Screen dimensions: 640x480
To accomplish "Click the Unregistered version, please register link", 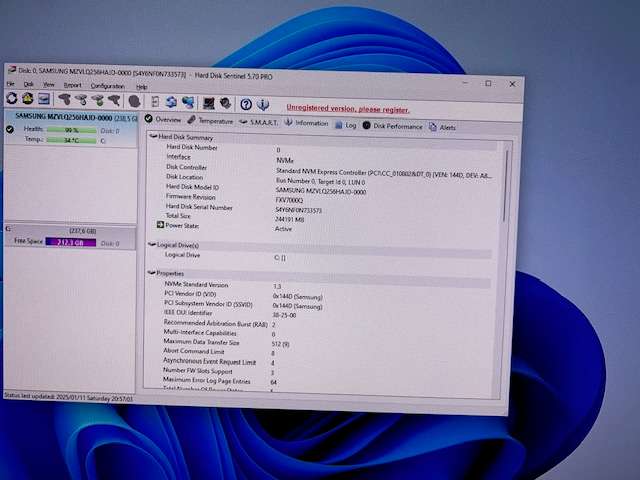I will [x=347, y=108].
